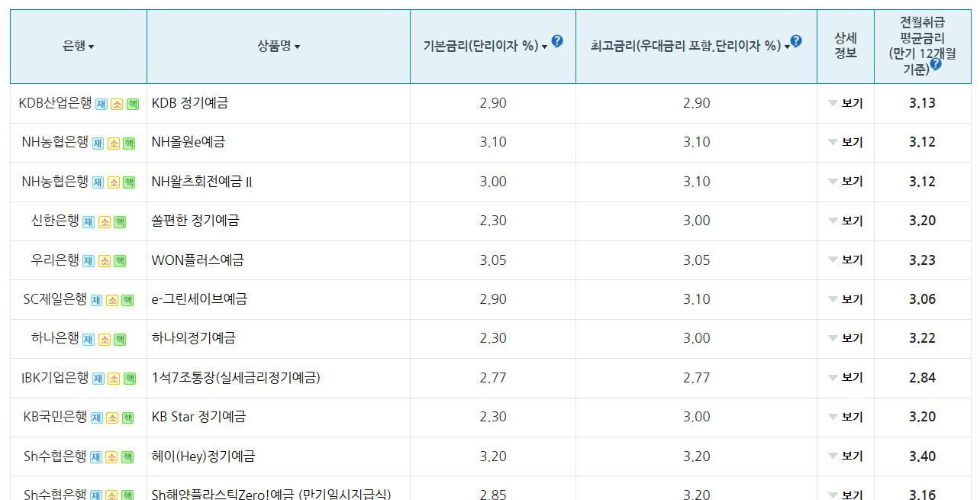The width and height of the screenshot is (980, 500).
Task: Click the 핵 badge next to SC제일은행
Action: (x=127, y=301)
